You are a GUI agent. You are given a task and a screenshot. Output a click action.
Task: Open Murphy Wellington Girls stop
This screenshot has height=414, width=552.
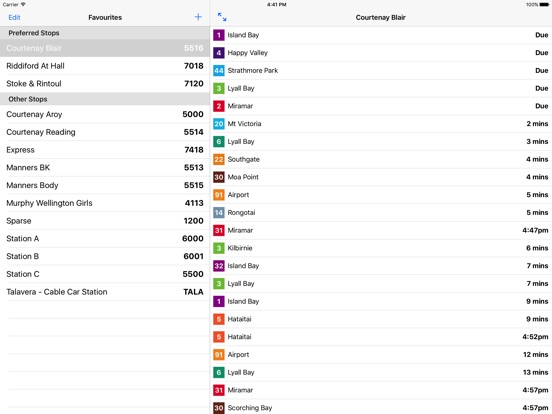(105, 203)
